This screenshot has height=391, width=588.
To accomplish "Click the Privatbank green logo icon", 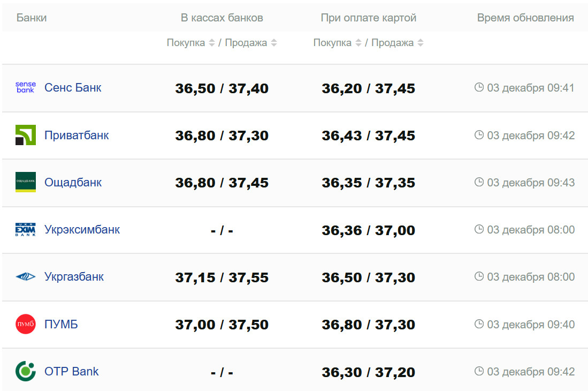I will click(x=26, y=135).
